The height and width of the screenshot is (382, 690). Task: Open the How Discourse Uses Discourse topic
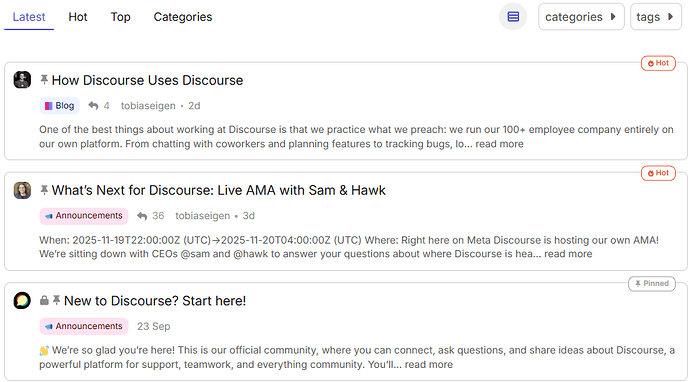click(x=147, y=80)
